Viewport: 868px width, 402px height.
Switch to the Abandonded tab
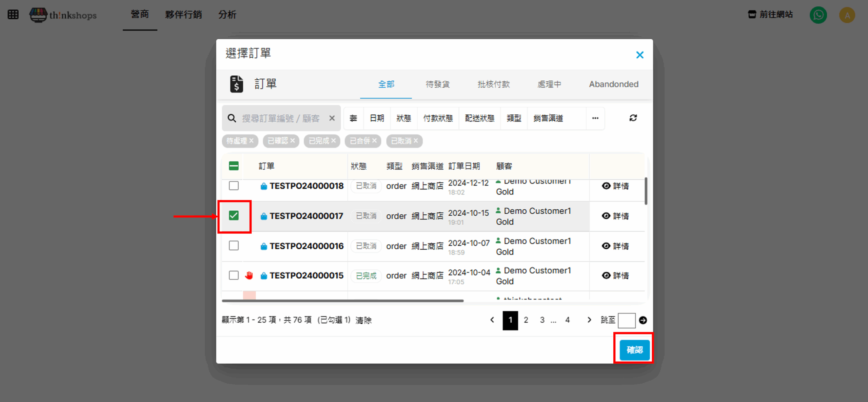613,84
